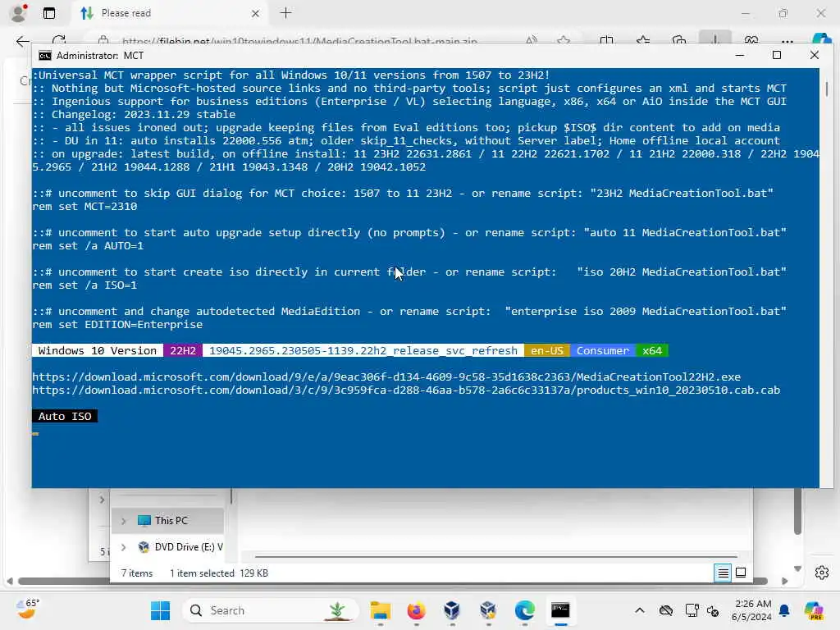This screenshot has width=840, height=630.
Task: Open the first VirtualBox taskbar icon
Action: 452,610
